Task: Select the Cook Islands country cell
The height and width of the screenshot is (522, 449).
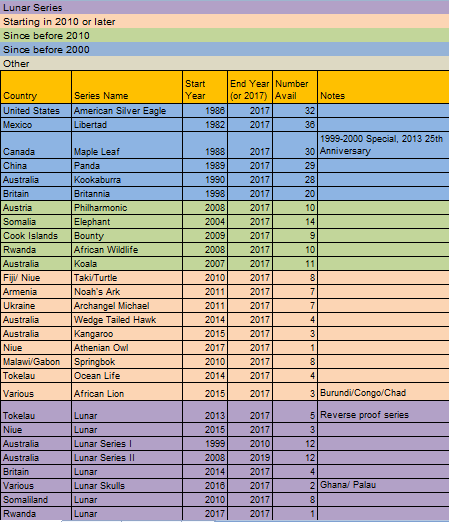Action: click(36, 236)
